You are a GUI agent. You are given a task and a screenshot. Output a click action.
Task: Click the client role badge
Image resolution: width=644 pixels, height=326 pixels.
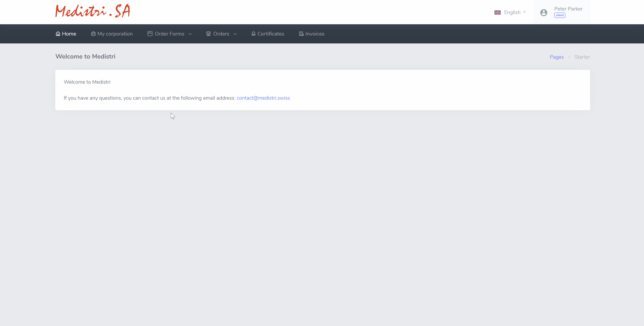[x=560, y=15]
